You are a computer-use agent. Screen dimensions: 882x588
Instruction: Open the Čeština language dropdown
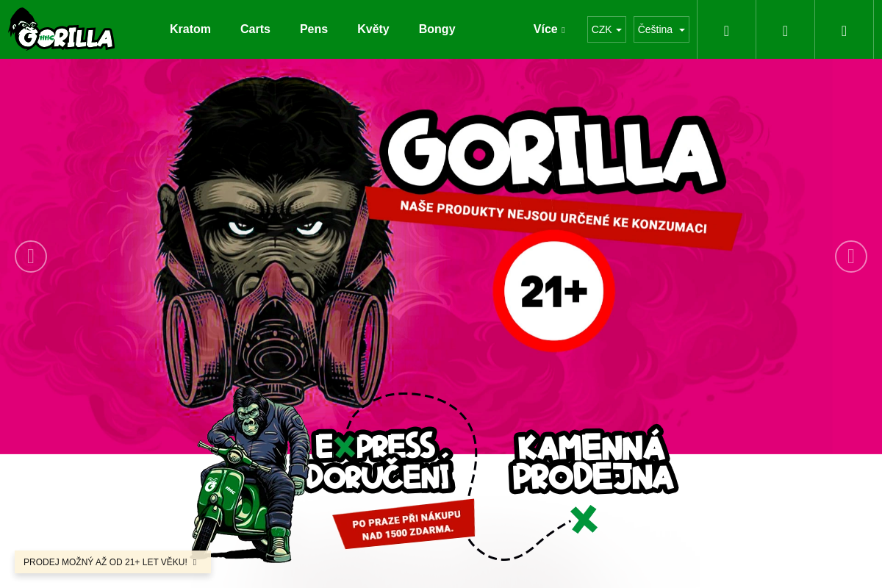pos(661,29)
